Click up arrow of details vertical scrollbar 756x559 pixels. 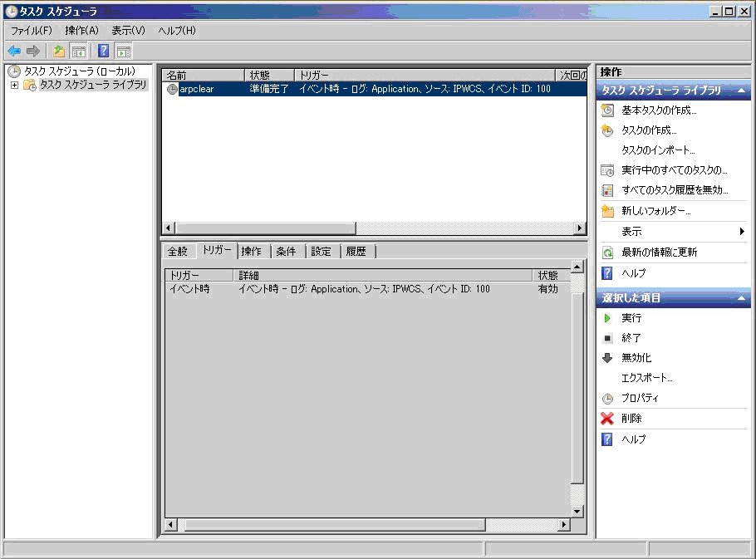pyautogui.click(x=577, y=267)
